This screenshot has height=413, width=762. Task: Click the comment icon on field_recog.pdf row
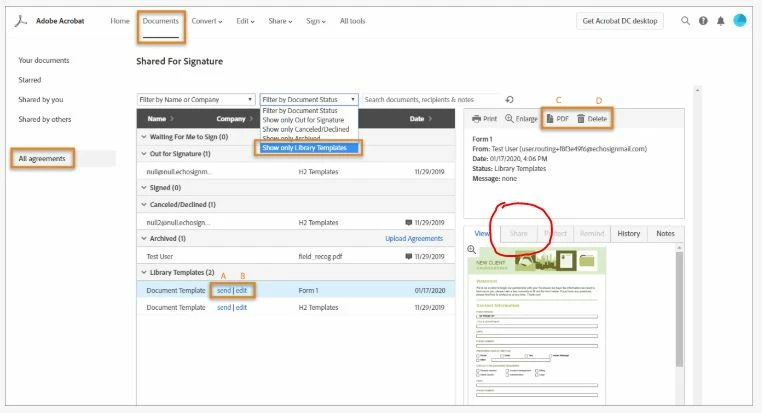pos(409,257)
